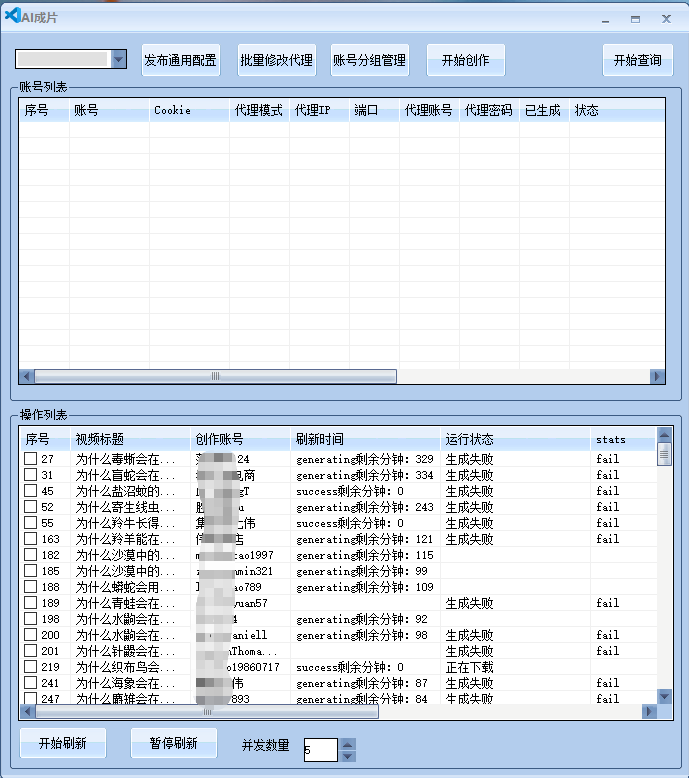The width and height of the screenshot is (689, 778).
Task: Check the checkbox for row 31
Action: (31, 475)
